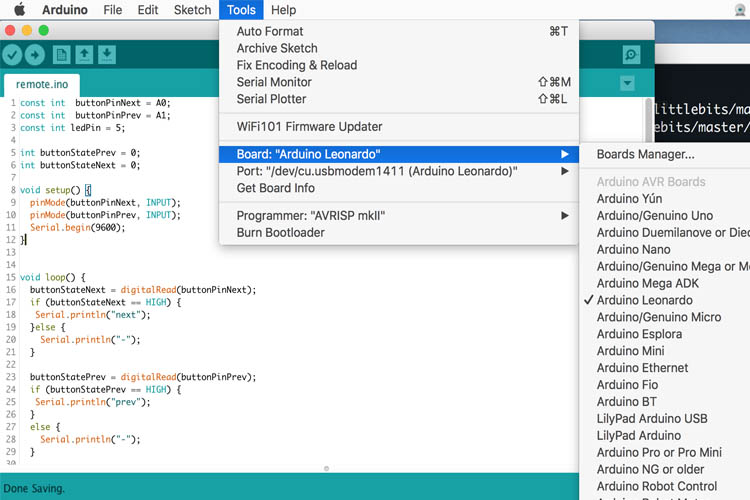Open the Help menu

tap(283, 10)
